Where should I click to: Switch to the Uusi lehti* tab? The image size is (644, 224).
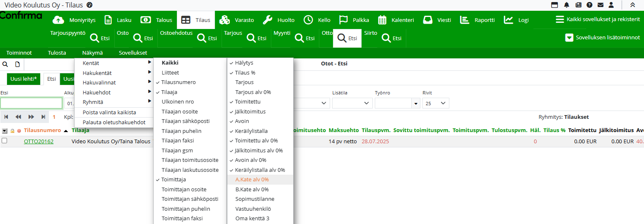[x=24, y=79]
